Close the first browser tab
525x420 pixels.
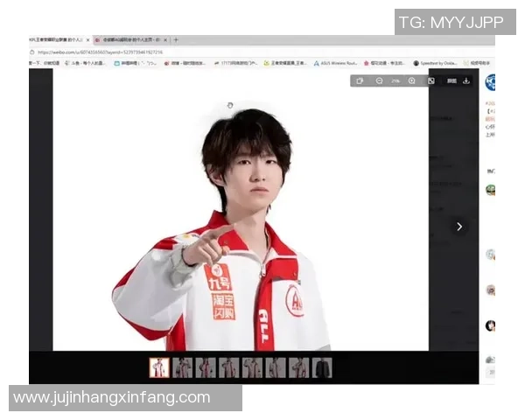[87, 40]
